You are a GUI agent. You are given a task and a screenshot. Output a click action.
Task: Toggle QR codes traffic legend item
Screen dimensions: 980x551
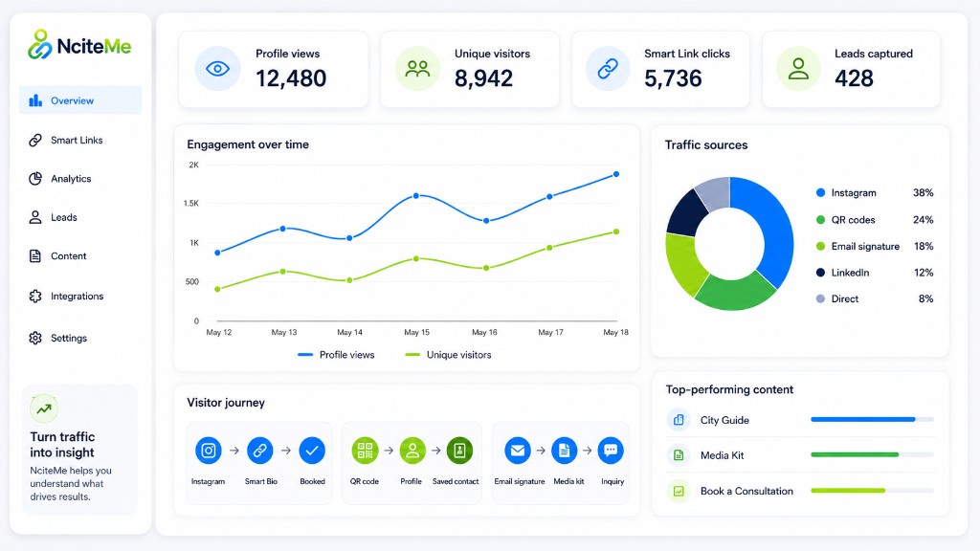tap(875, 220)
